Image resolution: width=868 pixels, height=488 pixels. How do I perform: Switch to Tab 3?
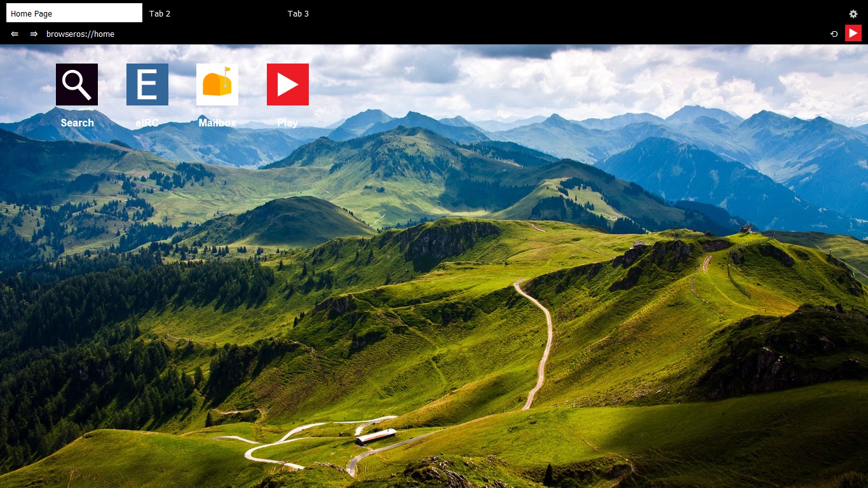point(351,13)
